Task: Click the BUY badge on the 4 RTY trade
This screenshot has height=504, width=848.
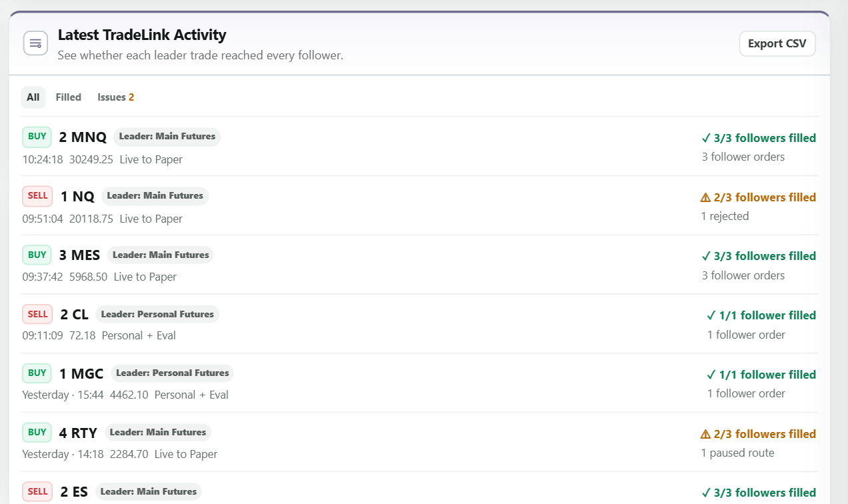Action: 37,433
